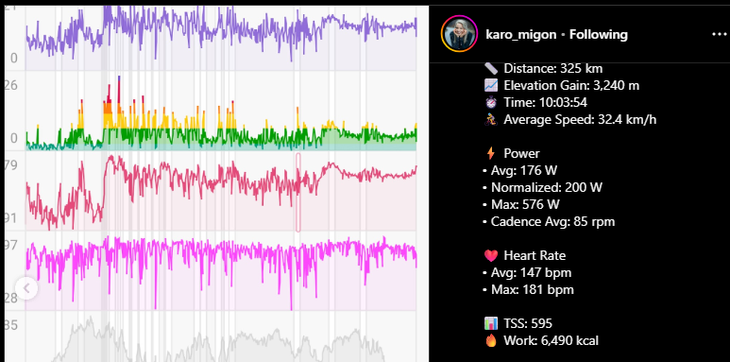Select the text 'Max: 181 bpm'
730x362 pixels.
(x=532, y=290)
